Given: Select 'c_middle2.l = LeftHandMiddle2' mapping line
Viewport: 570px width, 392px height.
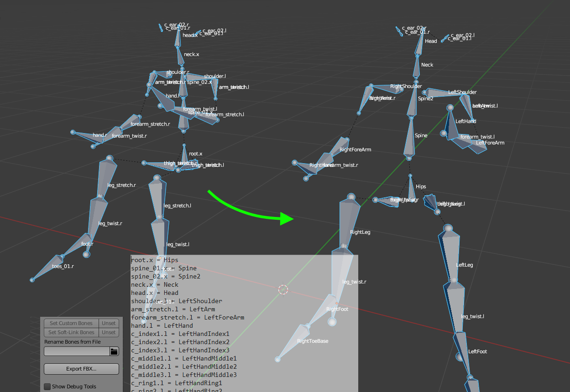Looking at the screenshot, I should tap(184, 366).
